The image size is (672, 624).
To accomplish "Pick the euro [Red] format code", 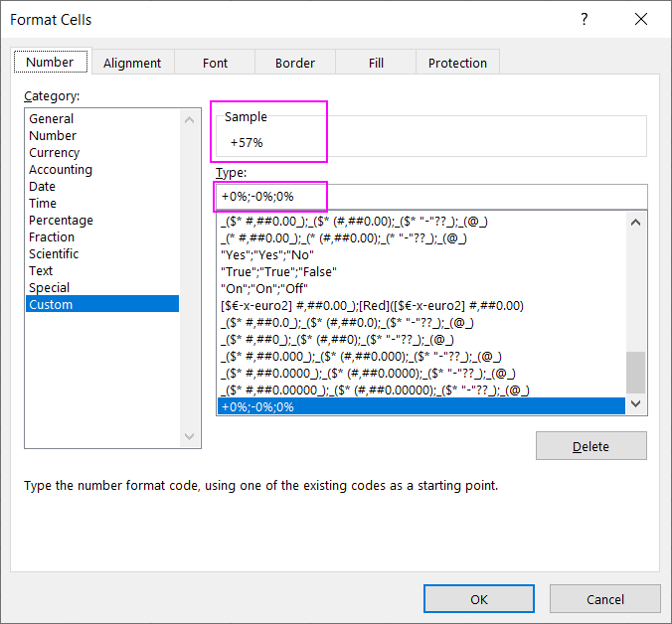I will point(372,305).
